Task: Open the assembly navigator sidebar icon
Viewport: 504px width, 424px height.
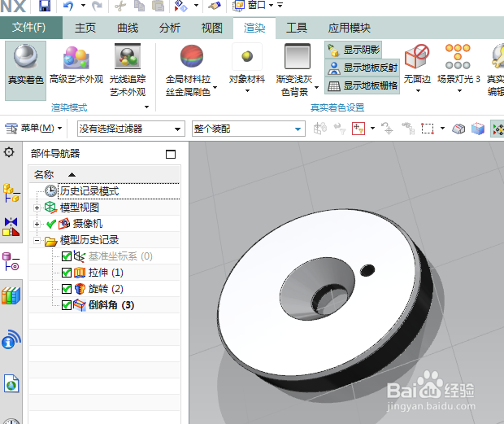Action: point(11,192)
